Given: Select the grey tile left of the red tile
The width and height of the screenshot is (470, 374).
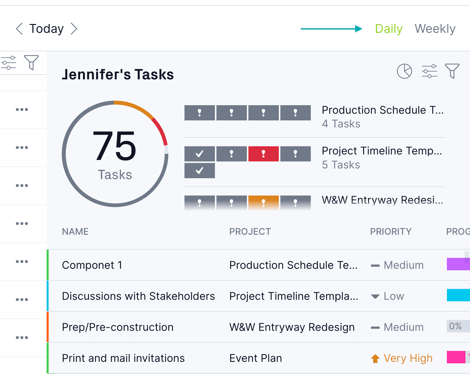Looking at the screenshot, I should tap(231, 154).
